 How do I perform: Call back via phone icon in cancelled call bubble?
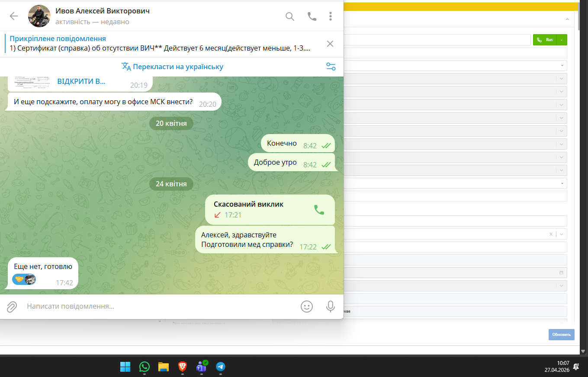(319, 210)
